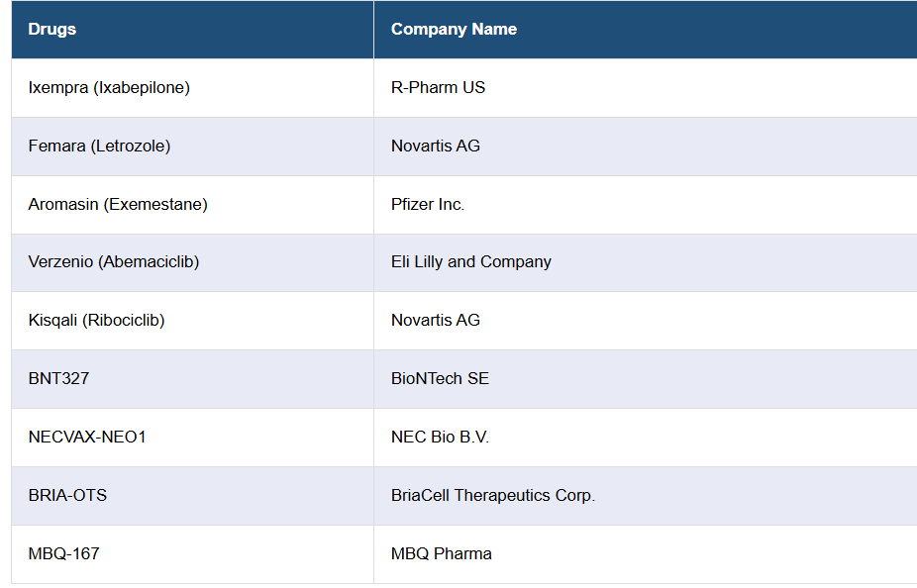
Task: Select the Femara (Letrozole) drug entry
Action: pos(99,146)
